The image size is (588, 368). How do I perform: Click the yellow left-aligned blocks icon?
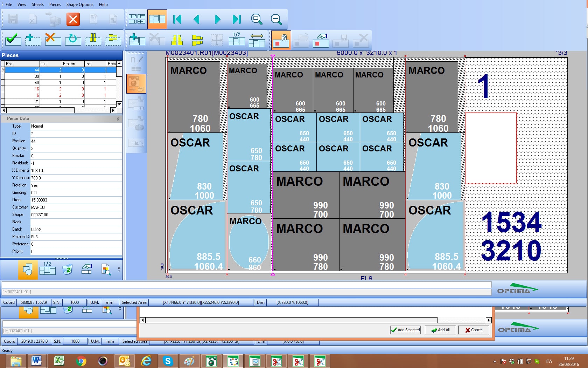tap(197, 40)
